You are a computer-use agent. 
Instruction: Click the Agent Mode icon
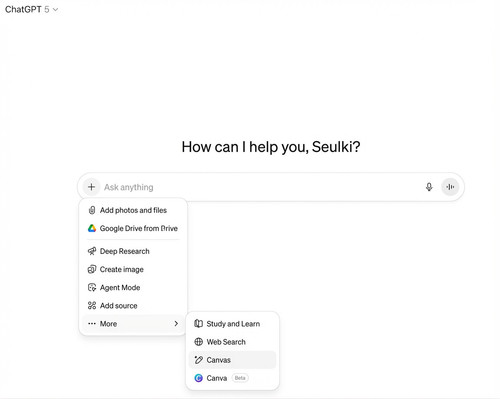point(92,288)
